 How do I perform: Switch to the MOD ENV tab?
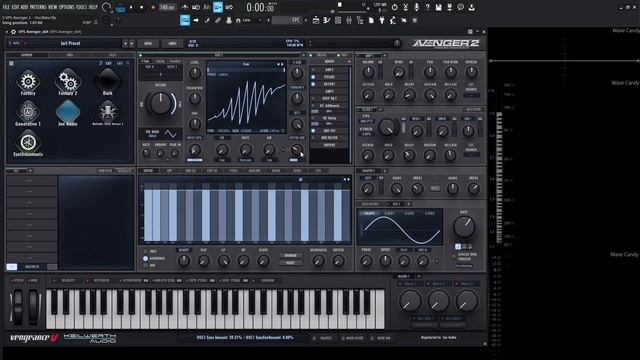[254, 171]
